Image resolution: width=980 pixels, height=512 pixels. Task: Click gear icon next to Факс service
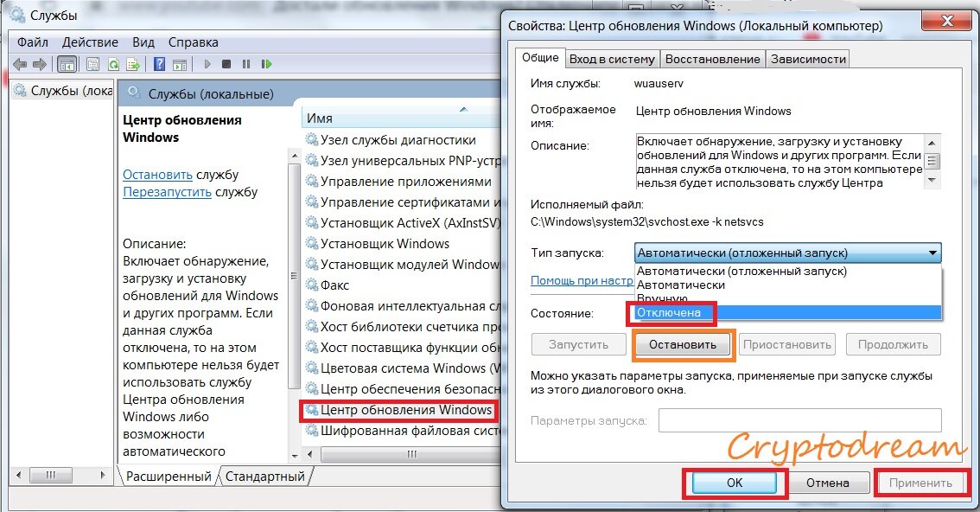click(x=311, y=285)
